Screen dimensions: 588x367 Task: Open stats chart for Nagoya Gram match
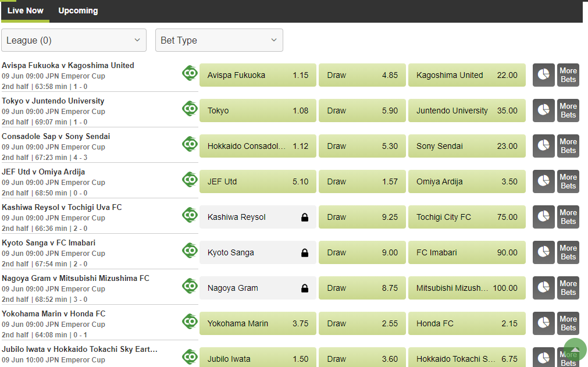click(543, 288)
